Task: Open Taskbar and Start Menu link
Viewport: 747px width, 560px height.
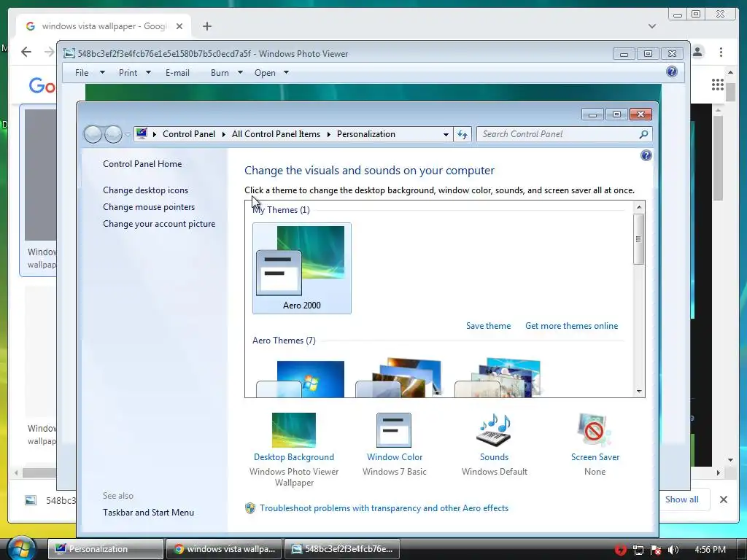Action: 148,513
